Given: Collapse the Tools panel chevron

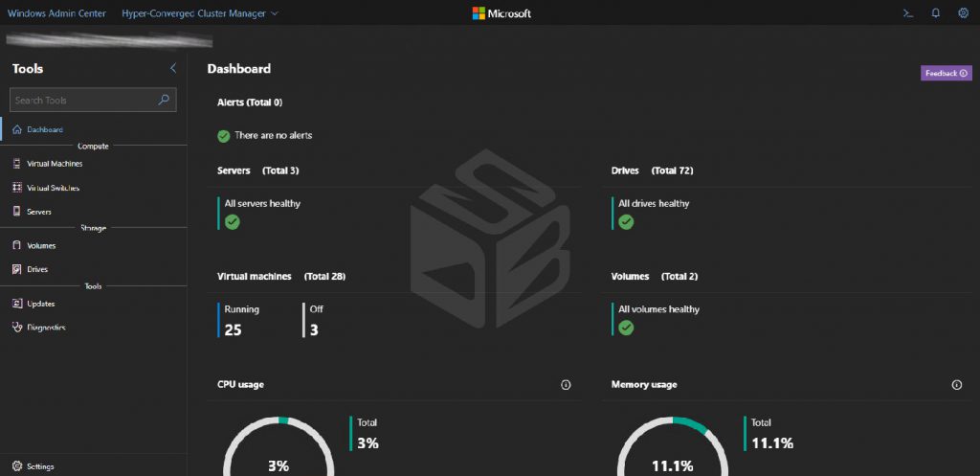Looking at the screenshot, I should pyautogui.click(x=173, y=68).
